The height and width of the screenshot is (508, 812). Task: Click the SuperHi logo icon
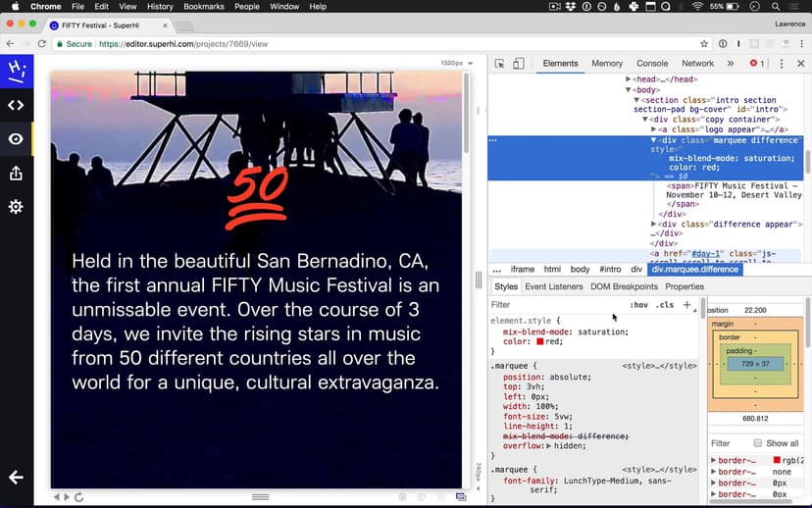(x=16, y=71)
